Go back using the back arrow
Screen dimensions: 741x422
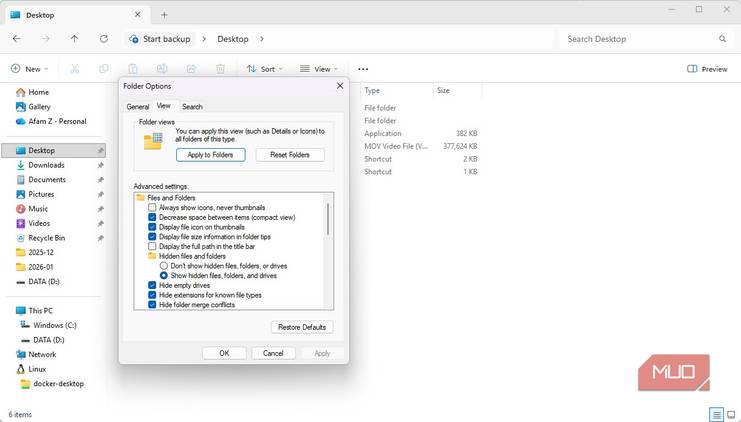pos(17,39)
